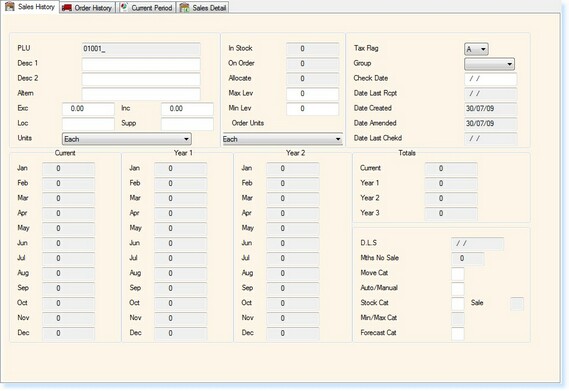Open the Tax Flag dropdown
569x391 pixels.
[x=476, y=49]
